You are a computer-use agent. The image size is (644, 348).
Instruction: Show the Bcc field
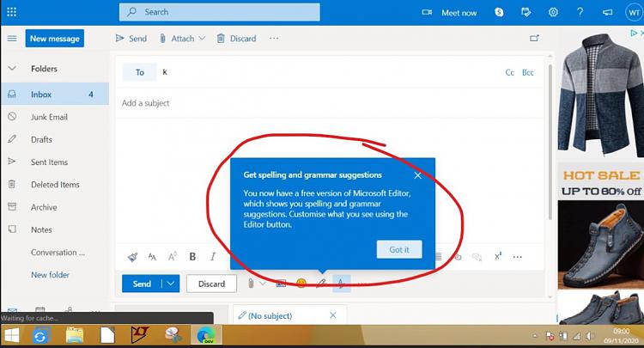point(528,72)
